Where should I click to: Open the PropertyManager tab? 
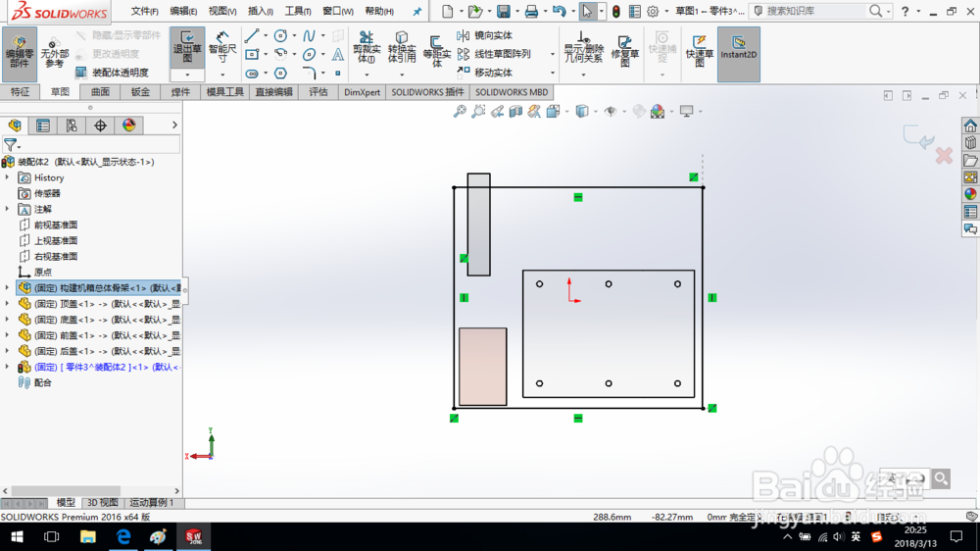tap(43, 125)
